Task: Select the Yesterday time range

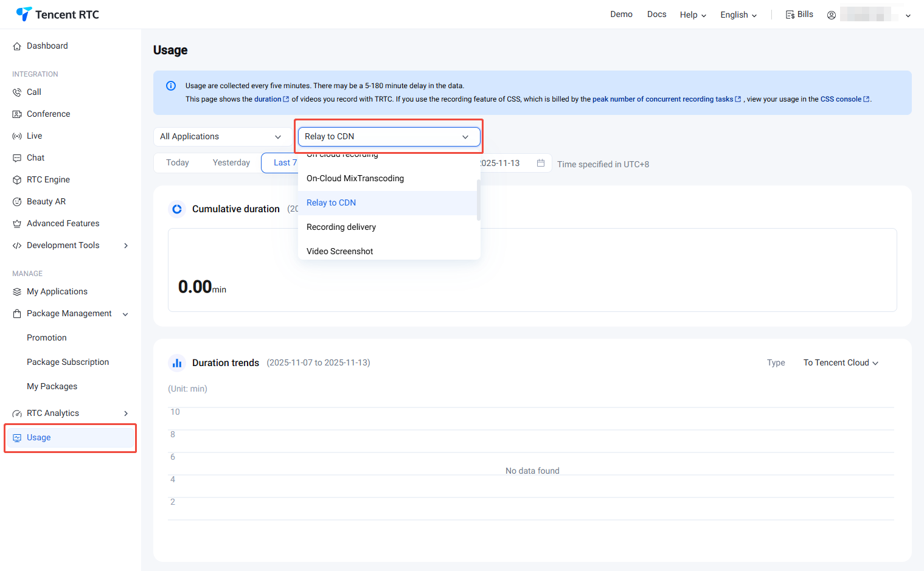Action: click(x=231, y=163)
